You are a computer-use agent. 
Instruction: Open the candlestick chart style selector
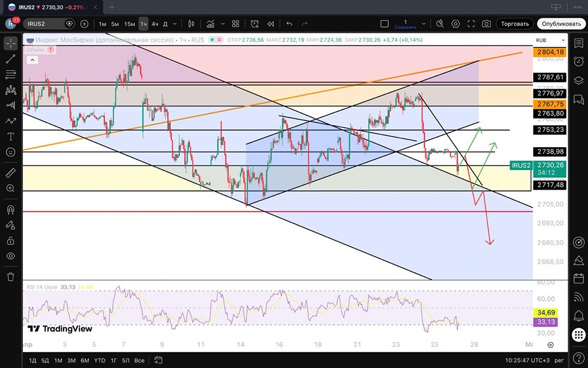pos(191,24)
